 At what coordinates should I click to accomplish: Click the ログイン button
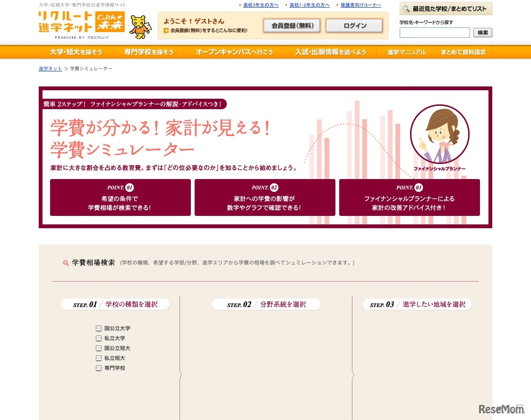pyautogui.click(x=354, y=26)
